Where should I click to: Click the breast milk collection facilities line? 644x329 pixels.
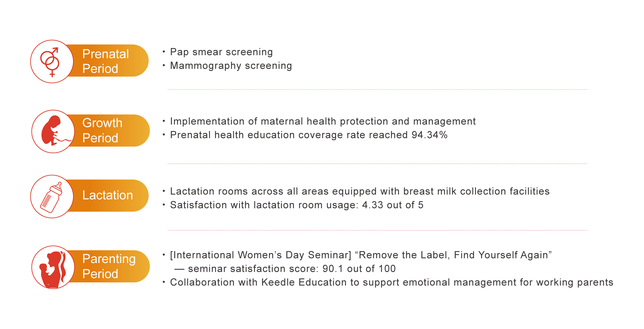pyautogui.click(x=360, y=191)
